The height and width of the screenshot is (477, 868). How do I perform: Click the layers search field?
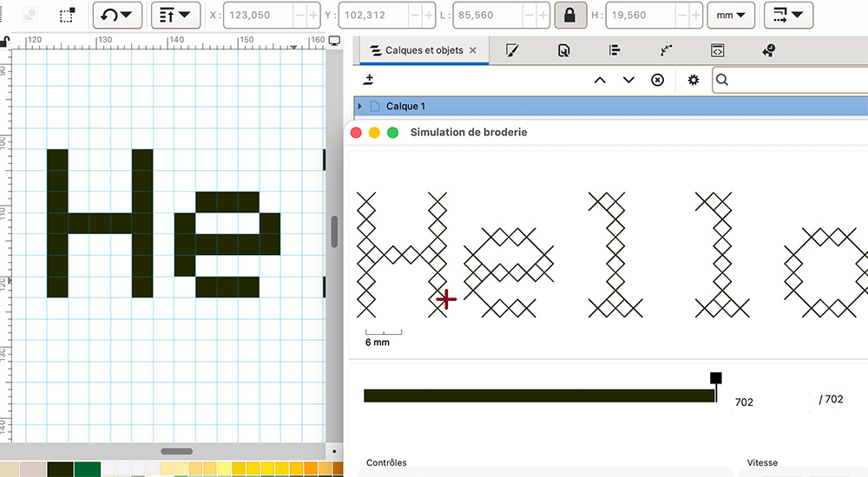click(x=791, y=80)
